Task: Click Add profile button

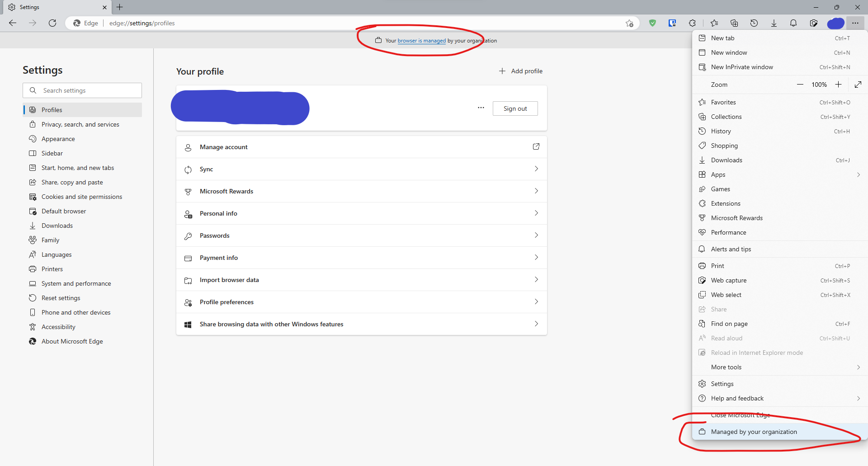Action: tap(521, 71)
